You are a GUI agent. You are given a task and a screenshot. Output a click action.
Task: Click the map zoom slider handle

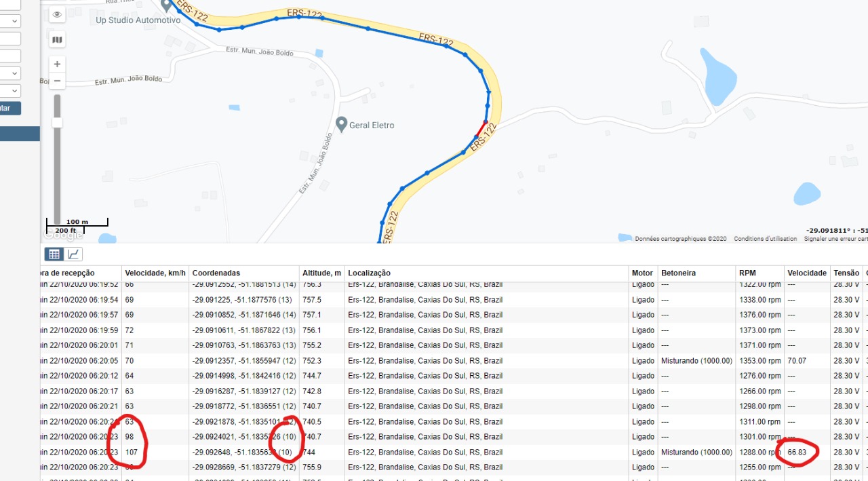(57, 122)
